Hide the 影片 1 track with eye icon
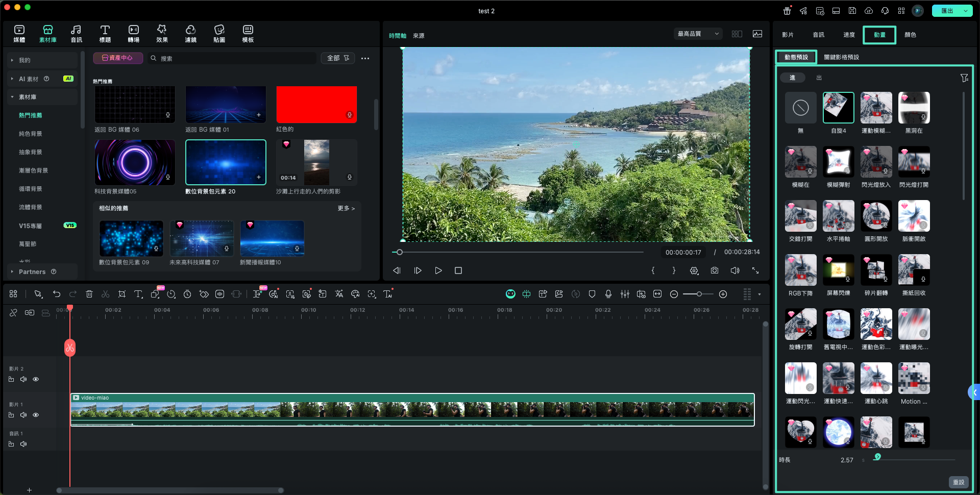The width and height of the screenshot is (980, 495). click(36, 415)
